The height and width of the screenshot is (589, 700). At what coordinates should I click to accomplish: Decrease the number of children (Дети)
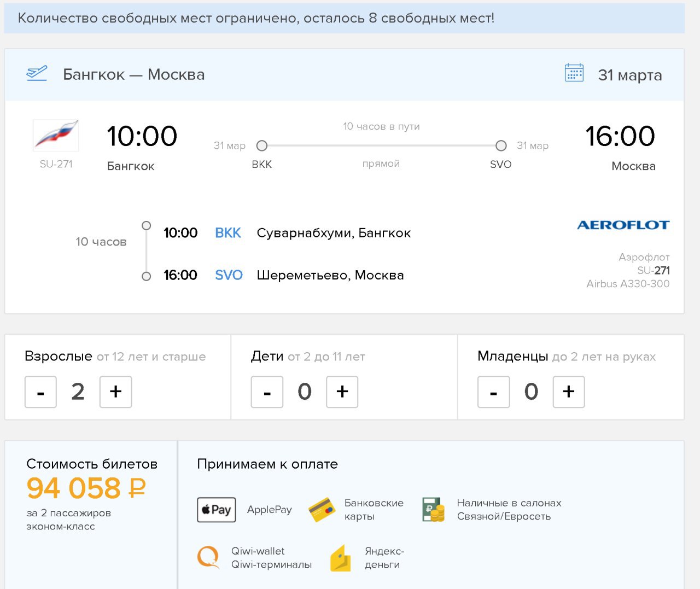(267, 392)
